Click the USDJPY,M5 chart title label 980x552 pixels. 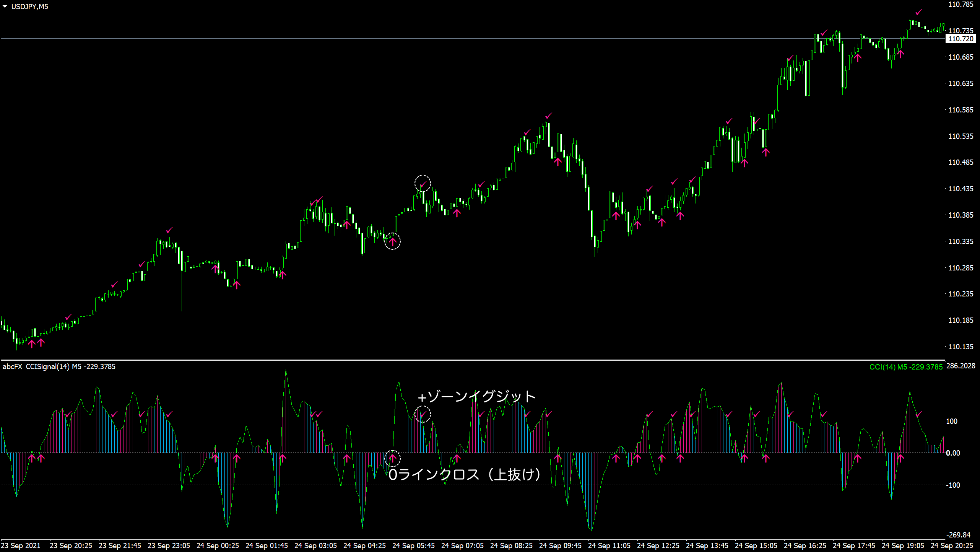click(29, 7)
